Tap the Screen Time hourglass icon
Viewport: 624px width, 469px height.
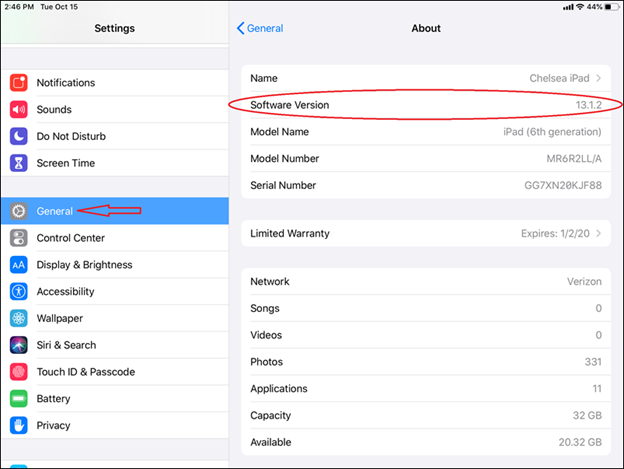pos(19,163)
